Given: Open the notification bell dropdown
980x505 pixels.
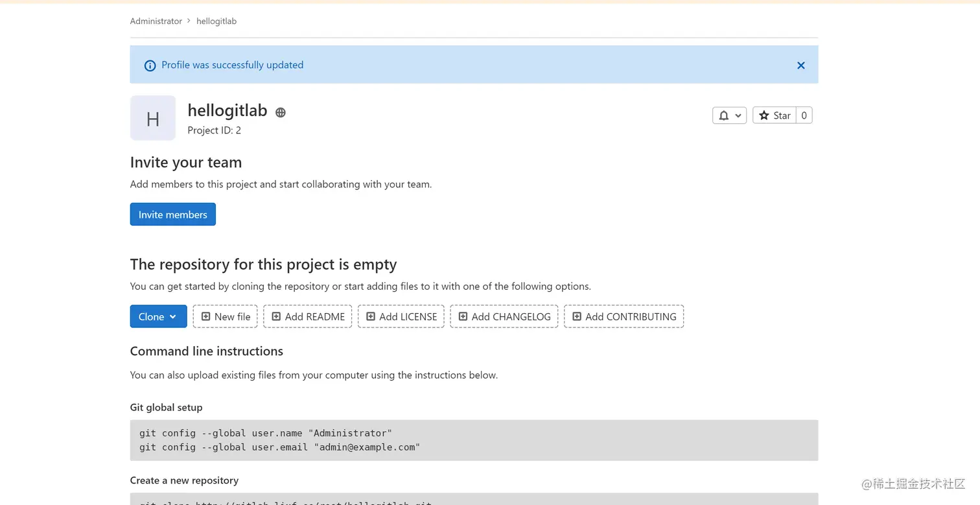Looking at the screenshot, I should pyautogui.click(x=729, y=115).
